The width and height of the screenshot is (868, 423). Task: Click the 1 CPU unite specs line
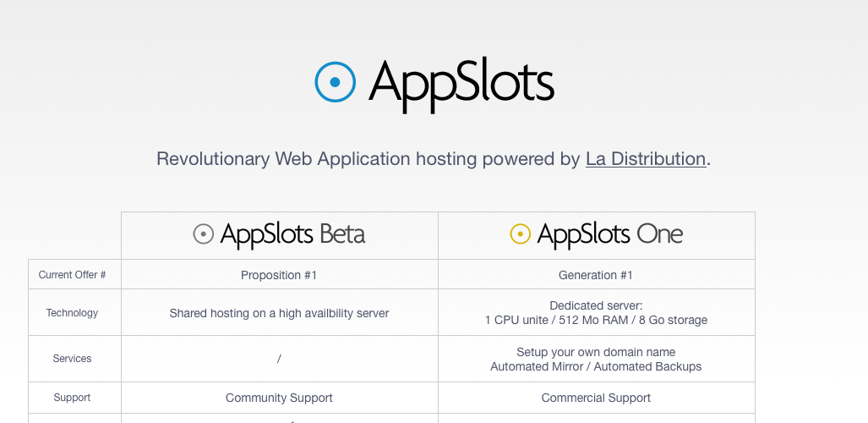pyautogui.click(x=596, y=321)
